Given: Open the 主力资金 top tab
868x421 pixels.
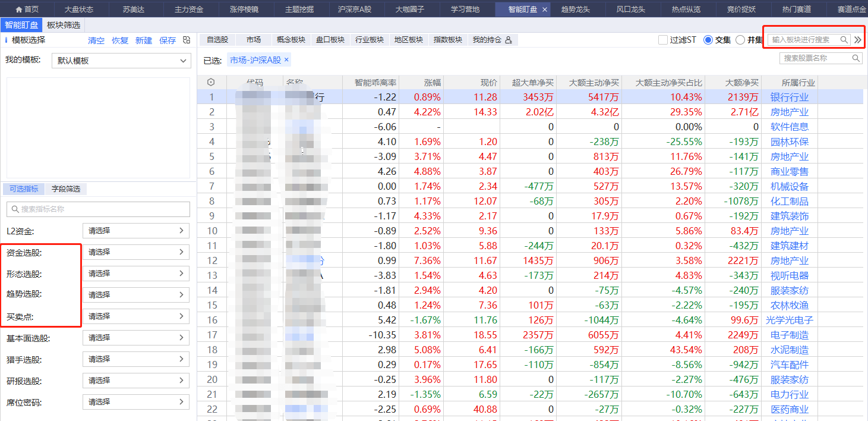Looking at the screenshot, I should pos(189,10).
